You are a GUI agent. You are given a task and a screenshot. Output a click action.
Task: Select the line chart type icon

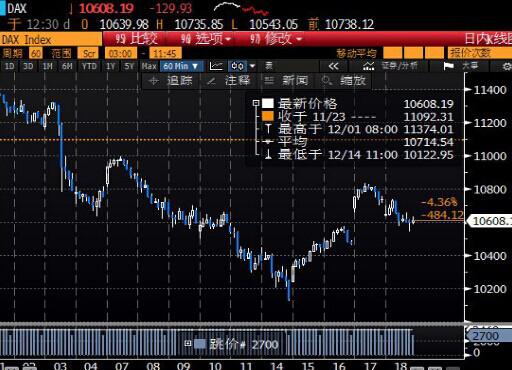click(216, 66)
